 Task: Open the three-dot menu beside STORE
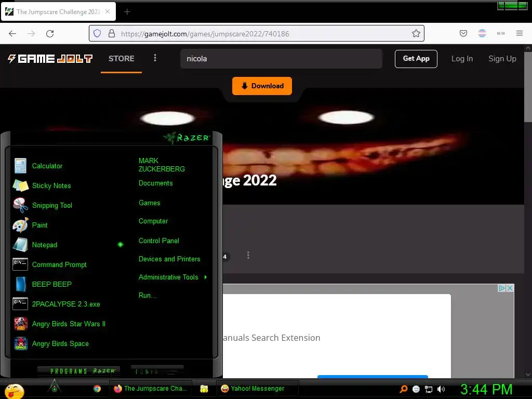[155, 58]
